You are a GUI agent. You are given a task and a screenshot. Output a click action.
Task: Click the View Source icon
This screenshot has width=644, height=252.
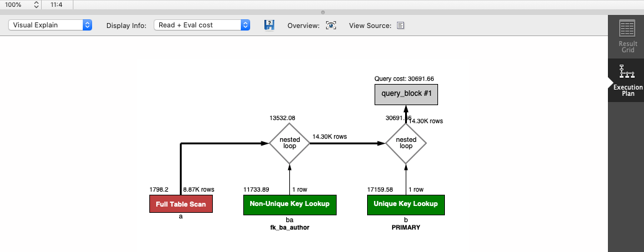(x=401, y=26)
